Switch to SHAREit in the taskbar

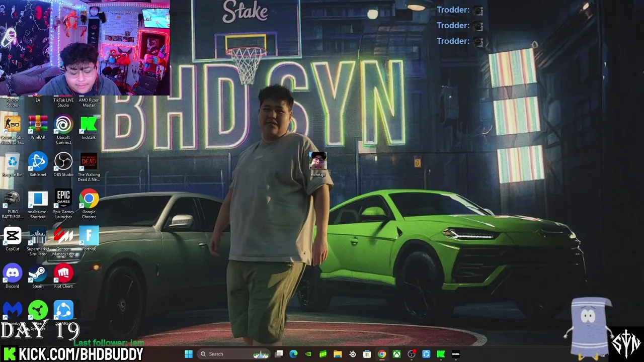[426, 354]
